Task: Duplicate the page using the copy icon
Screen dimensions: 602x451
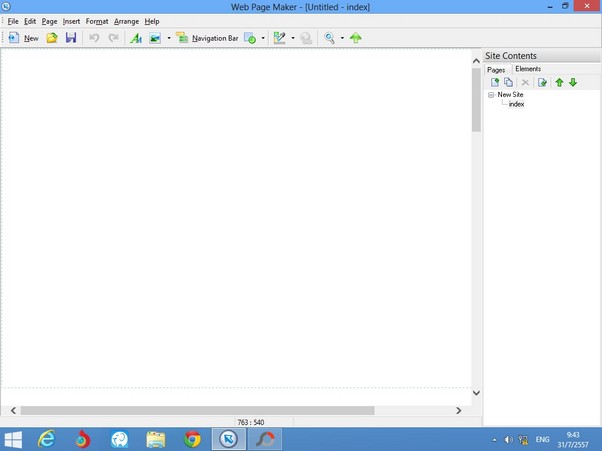Action: [x=508, y=82]
